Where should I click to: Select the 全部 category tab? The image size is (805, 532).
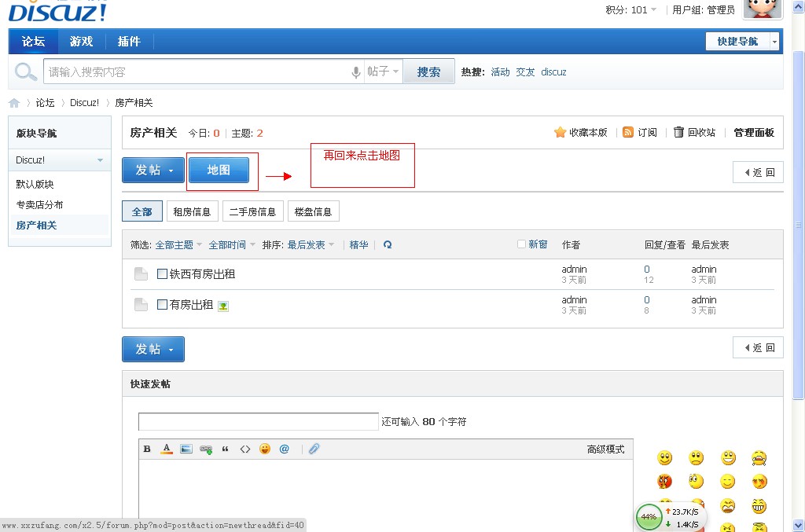click(142, 211)
